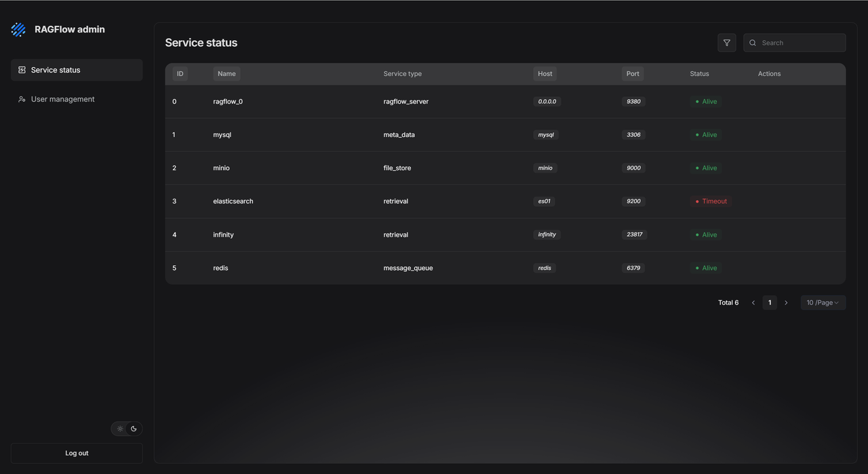
Task: Open the filter funnel icon
Action: (x=726, y=43)
